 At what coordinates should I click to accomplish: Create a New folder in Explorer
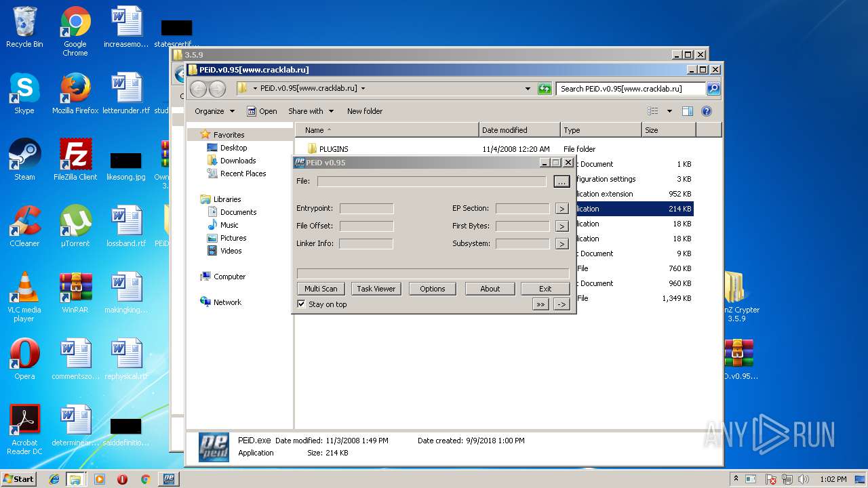tap(365, 111)
